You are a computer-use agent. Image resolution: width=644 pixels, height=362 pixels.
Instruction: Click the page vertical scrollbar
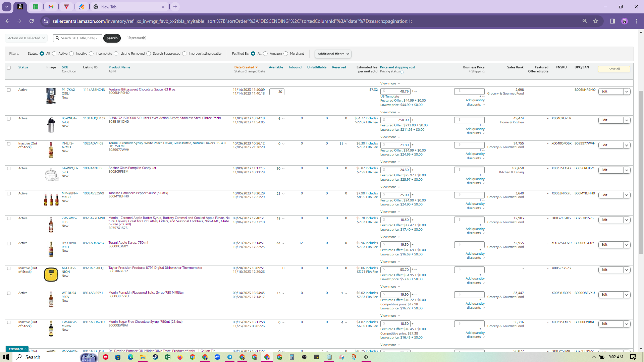(x=641, y=172)
